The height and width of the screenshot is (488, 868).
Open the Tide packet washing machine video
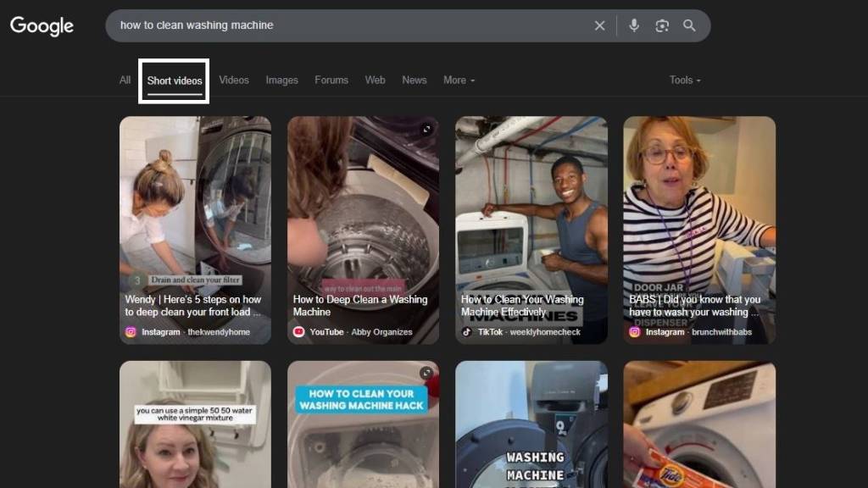click(x=699, y=424)
